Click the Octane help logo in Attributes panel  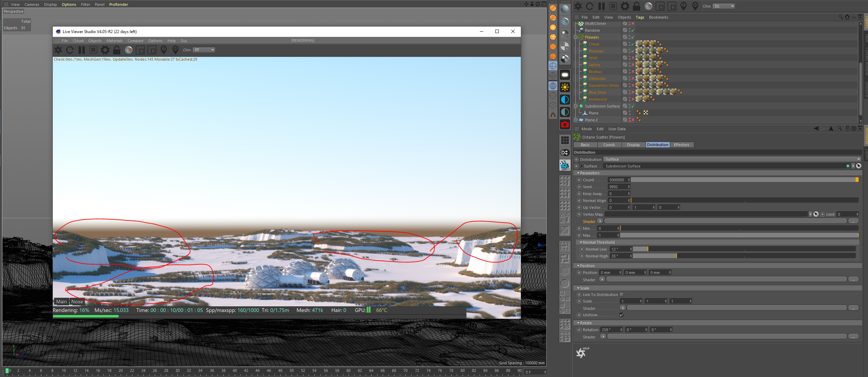(x=582, y=353)
